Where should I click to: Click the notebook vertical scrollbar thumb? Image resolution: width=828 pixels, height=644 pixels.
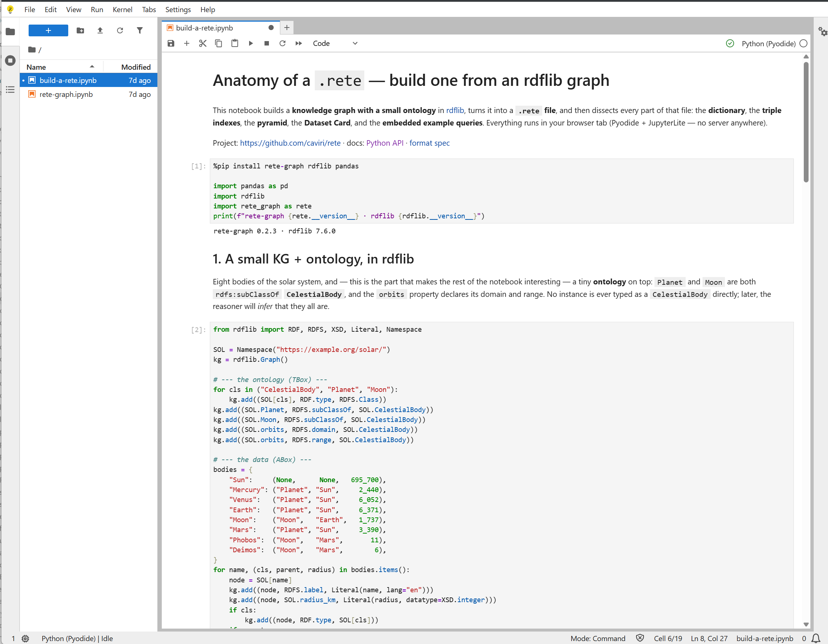pyautogui.click(x=806, y=121)
